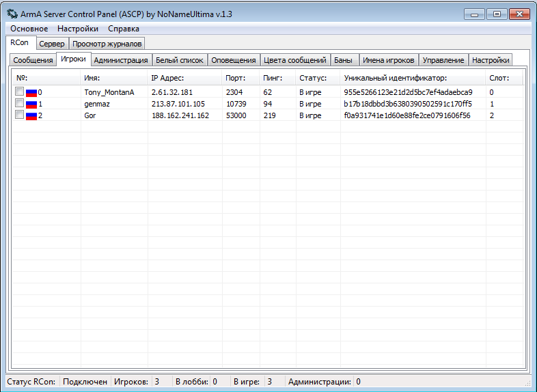The height and width of the screenshot is (392, 537).
Task: Open the Белый список sub-tab
Action: point(180,60)
